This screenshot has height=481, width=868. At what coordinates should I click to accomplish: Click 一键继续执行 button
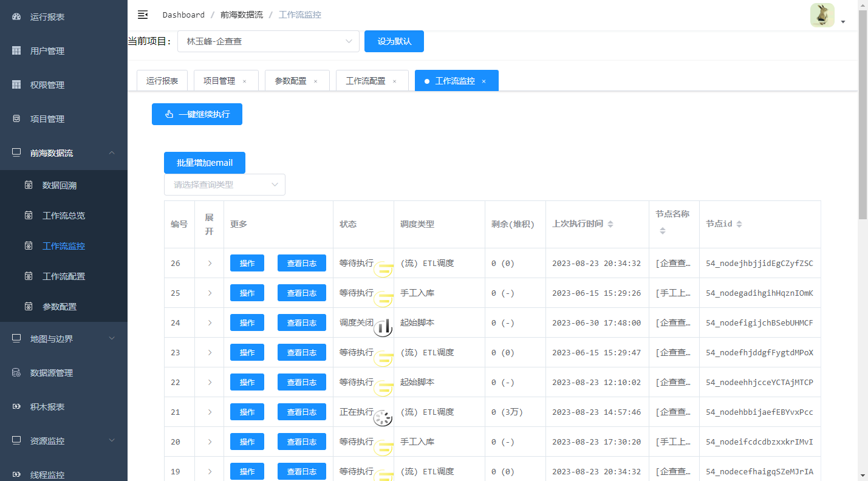click(x=197, y=114)
